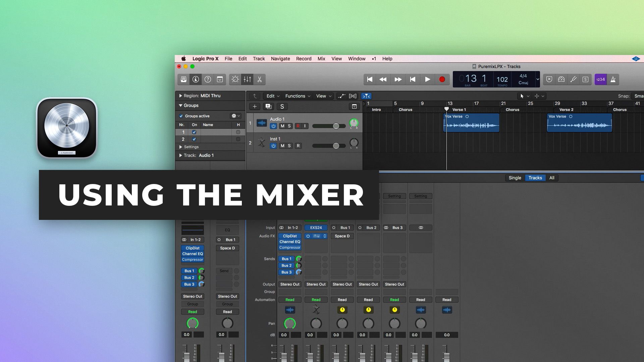Click the add track plus button
644x362 pixels.
pos(255,107)
